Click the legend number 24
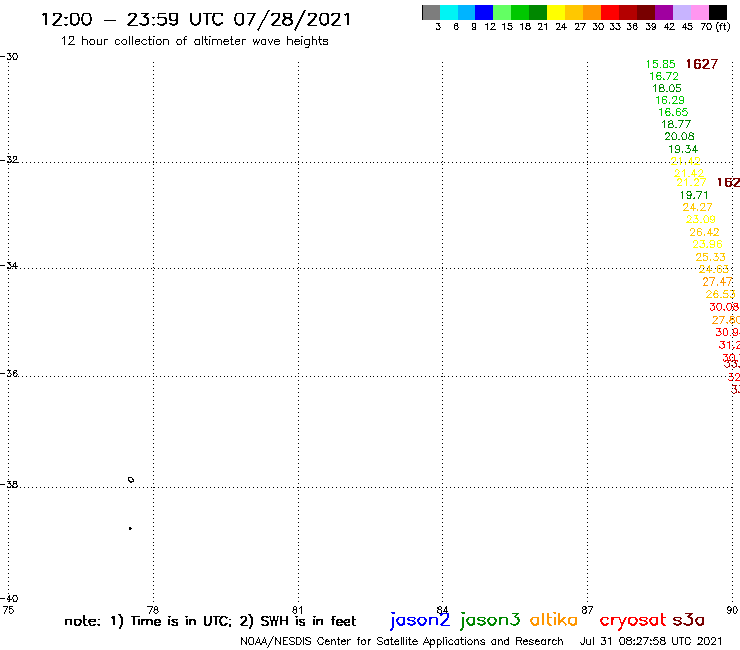 [x=561, y=27]
